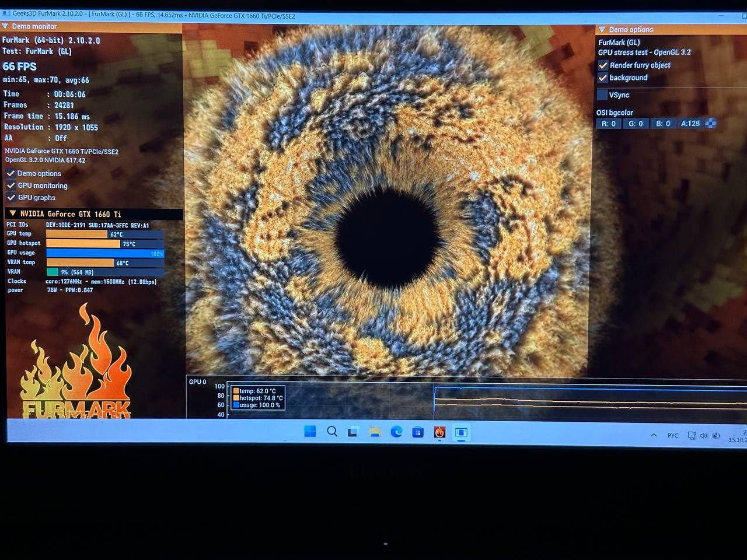Open the battery tray icon
Viewport: 747px width, 560px height.
click(716, 436)
